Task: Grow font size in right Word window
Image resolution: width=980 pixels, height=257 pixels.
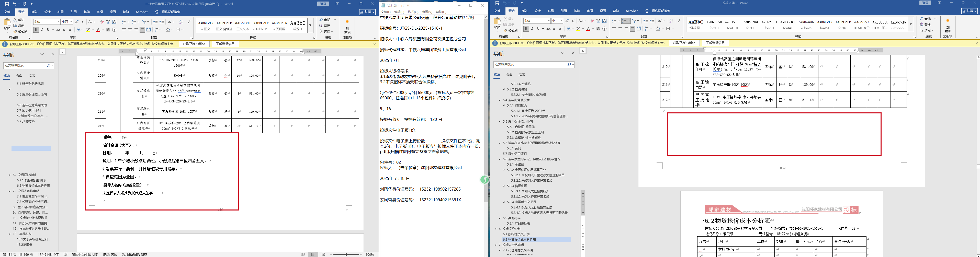Action: (x=567, y=21)
